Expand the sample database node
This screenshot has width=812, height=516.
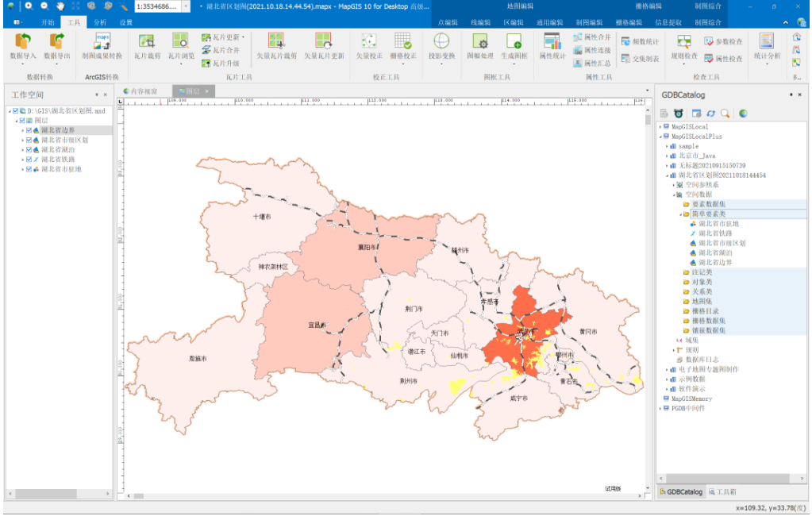click(x=667, y=146)
